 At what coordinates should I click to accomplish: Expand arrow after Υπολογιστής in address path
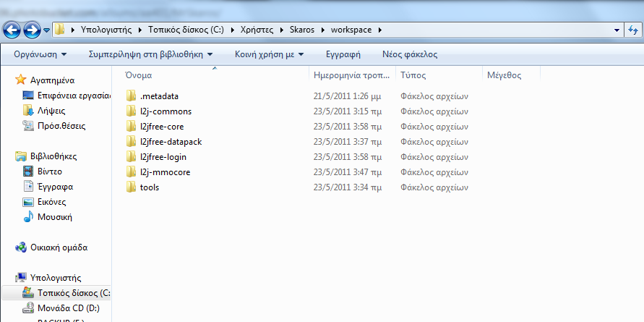coord(140,30)
